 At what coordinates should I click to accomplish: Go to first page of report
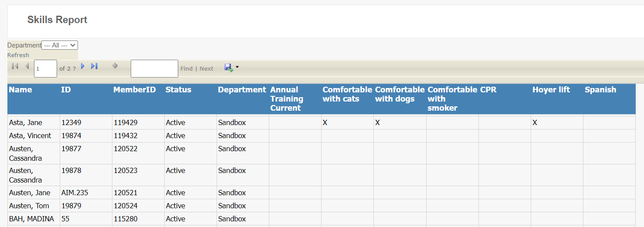tap(15, 66)
